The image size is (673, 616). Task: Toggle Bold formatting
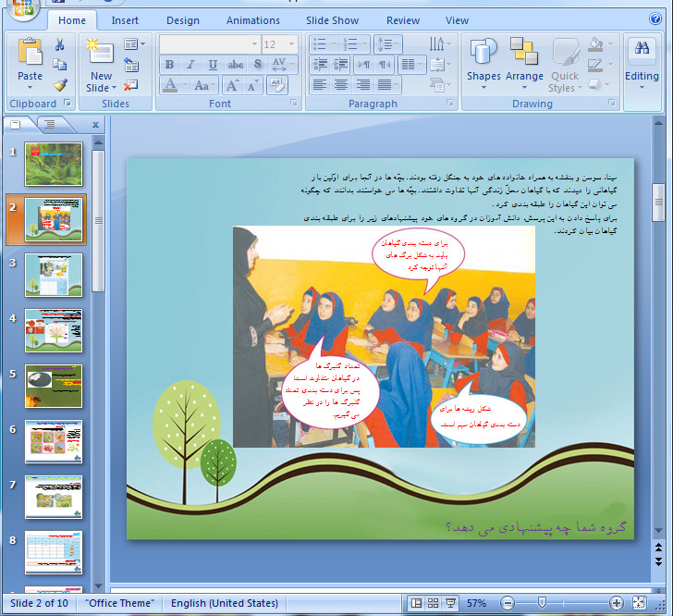click(169, 65)
